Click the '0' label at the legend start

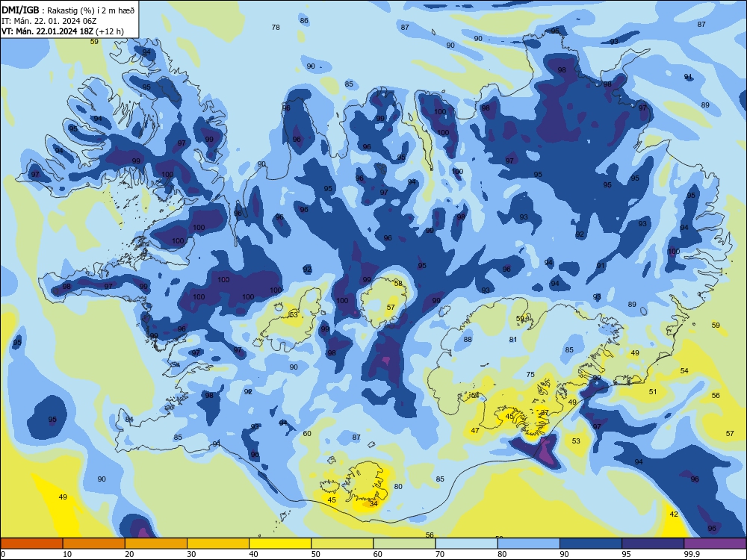[x=3, y=554]
